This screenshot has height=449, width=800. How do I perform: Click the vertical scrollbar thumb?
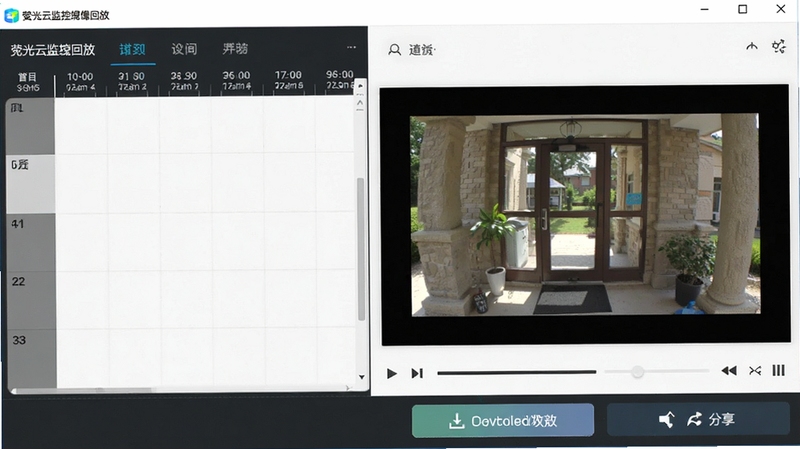361,249
